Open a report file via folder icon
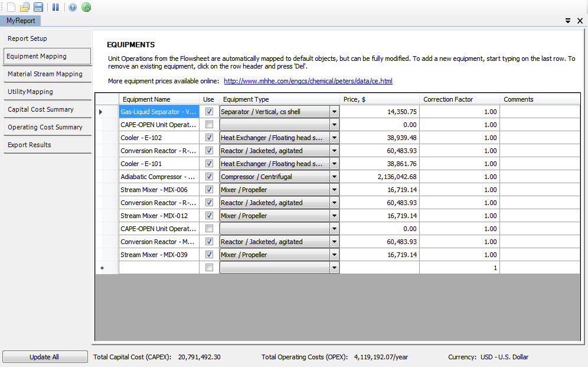 coord(25,7)
